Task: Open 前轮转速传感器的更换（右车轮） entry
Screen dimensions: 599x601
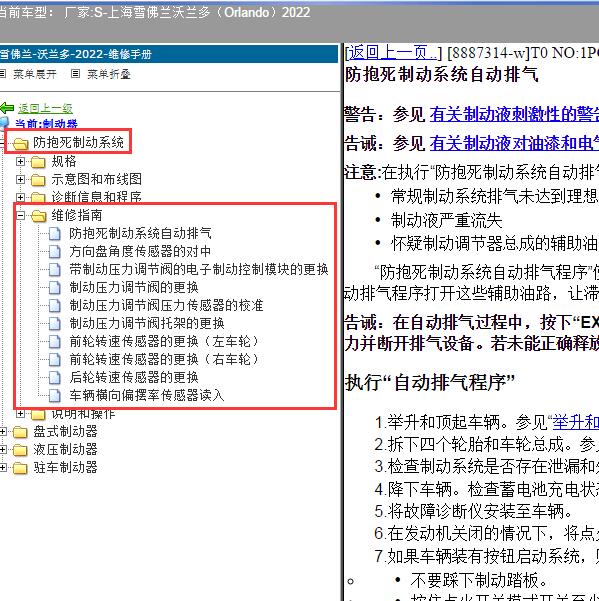Action: [164, 360]
